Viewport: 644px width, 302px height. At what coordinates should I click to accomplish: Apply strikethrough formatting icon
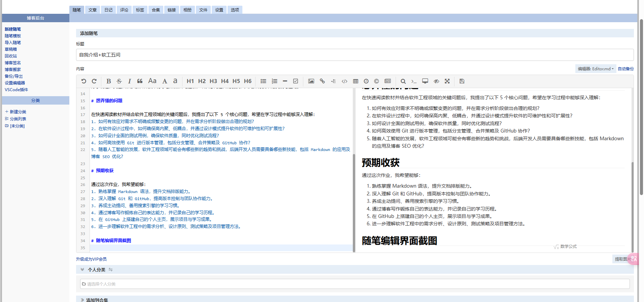tap(119, 81)
